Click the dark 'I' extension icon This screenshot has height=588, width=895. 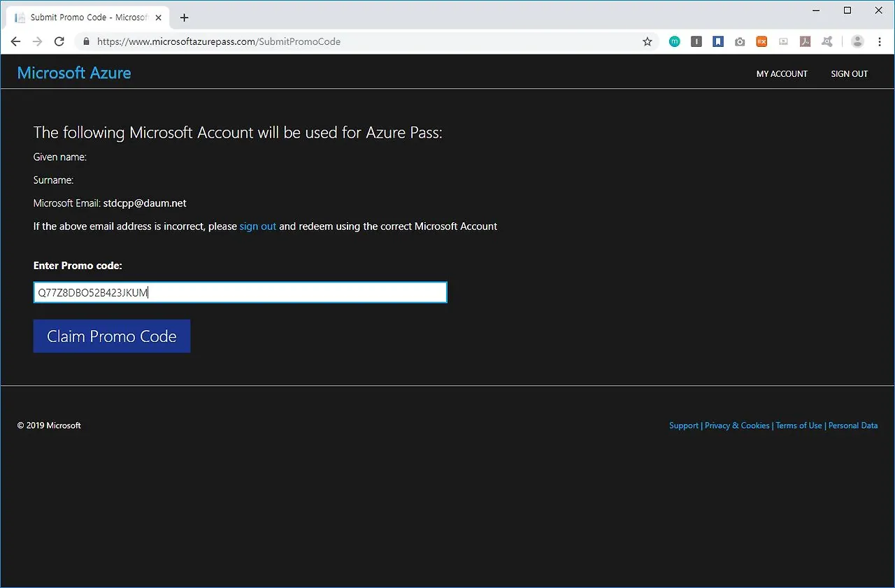696,41
